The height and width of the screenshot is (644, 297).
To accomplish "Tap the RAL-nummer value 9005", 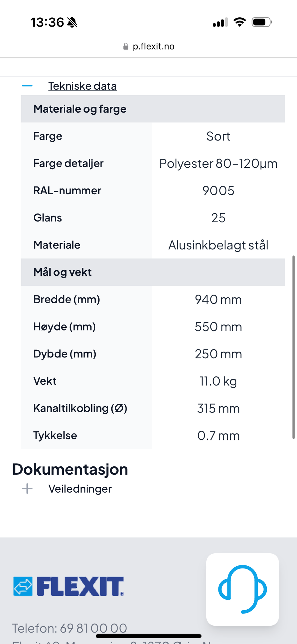I will 218,191.
